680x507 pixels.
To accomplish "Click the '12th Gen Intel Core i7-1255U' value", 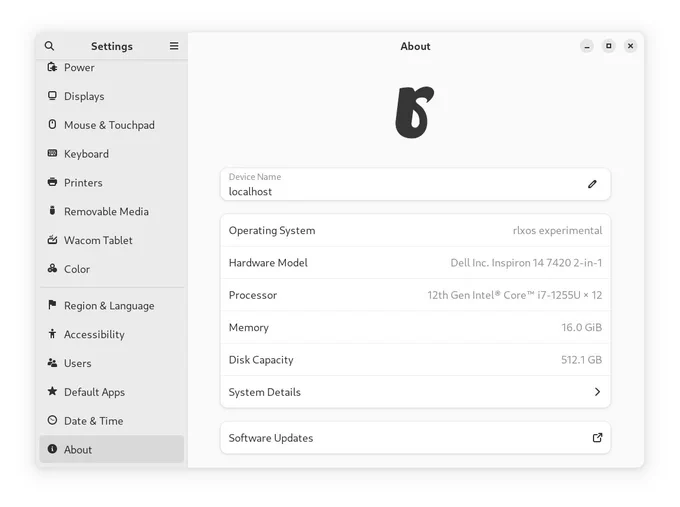I will pos(514,295).
